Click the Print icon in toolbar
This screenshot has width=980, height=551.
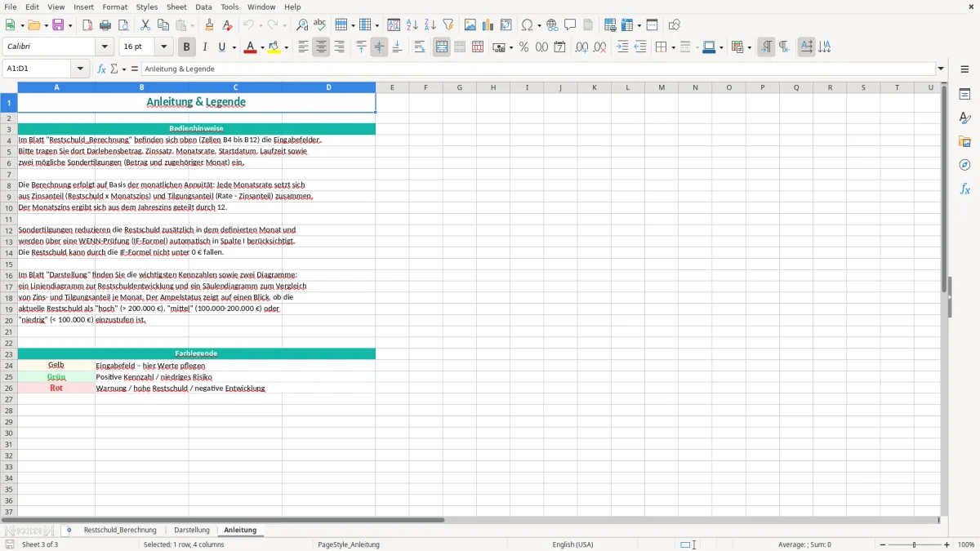(105, 25)
